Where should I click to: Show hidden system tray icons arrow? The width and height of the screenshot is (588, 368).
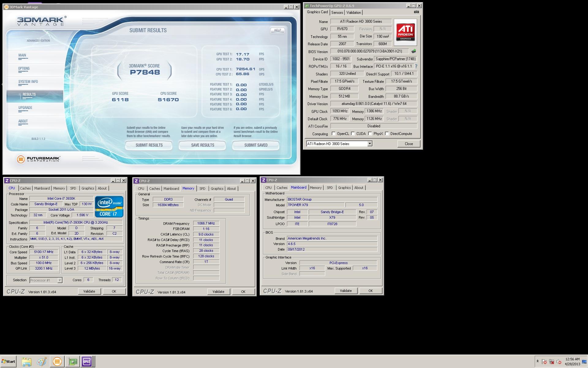coord(537,362)
